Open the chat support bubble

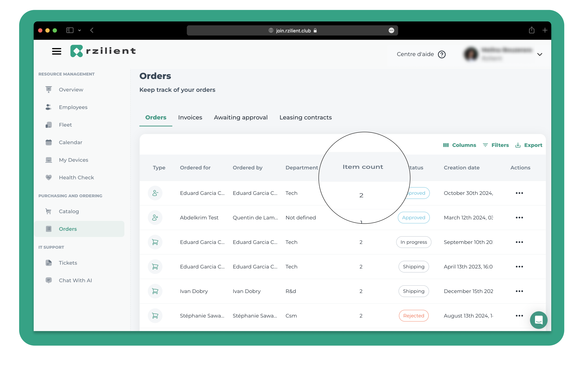[538, 320]
